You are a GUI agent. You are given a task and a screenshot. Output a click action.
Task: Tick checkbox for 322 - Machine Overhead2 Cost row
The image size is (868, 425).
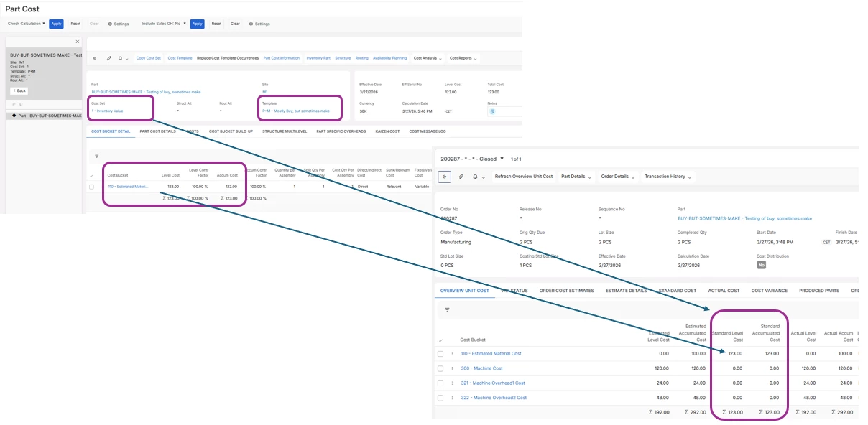[x=440, y=398]
